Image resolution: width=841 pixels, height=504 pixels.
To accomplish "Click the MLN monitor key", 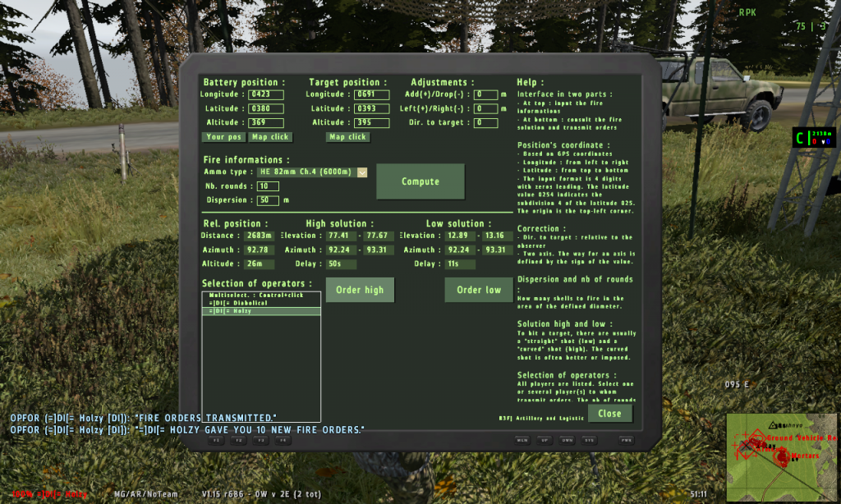I will pyautogui.click(x=522, y=440).
